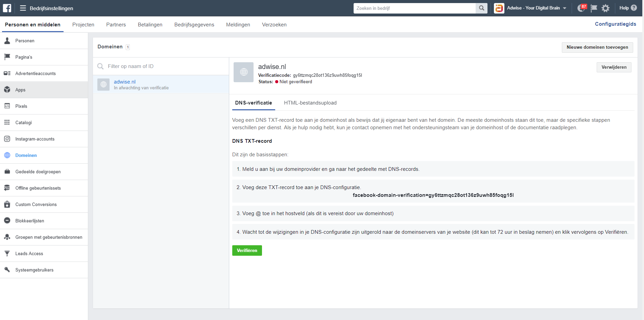
Task: Click the Help question mark icon
Action: tap(635, 8)
